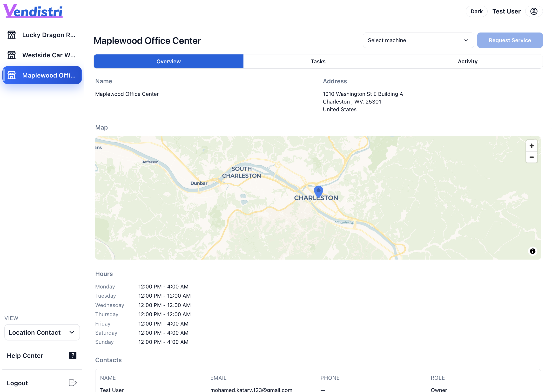The image size is (552, 392).
Task: Zoom out on the map
Action: coord(532,157)
